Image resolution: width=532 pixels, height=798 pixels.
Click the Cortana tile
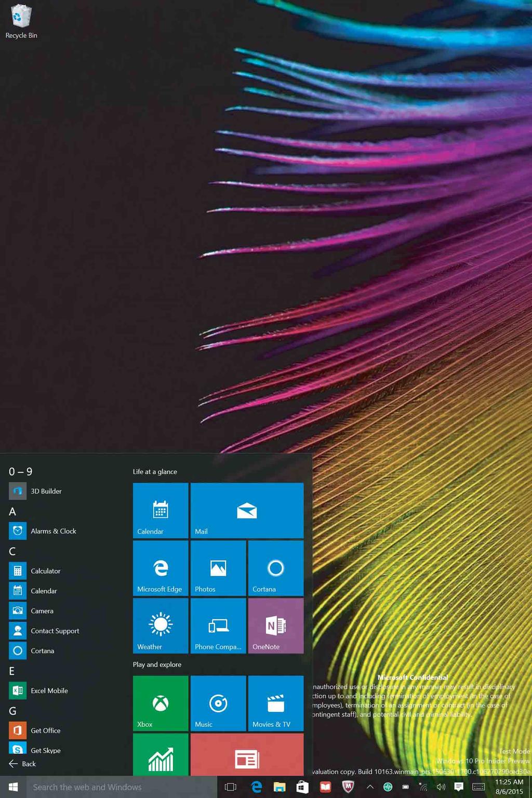click(276, 568)
